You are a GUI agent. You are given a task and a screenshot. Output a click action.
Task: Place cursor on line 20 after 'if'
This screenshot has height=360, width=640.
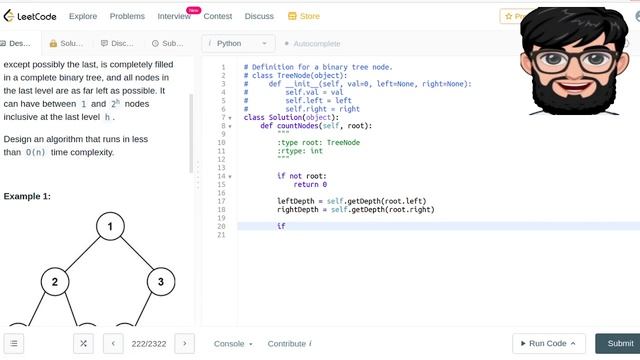287,226
